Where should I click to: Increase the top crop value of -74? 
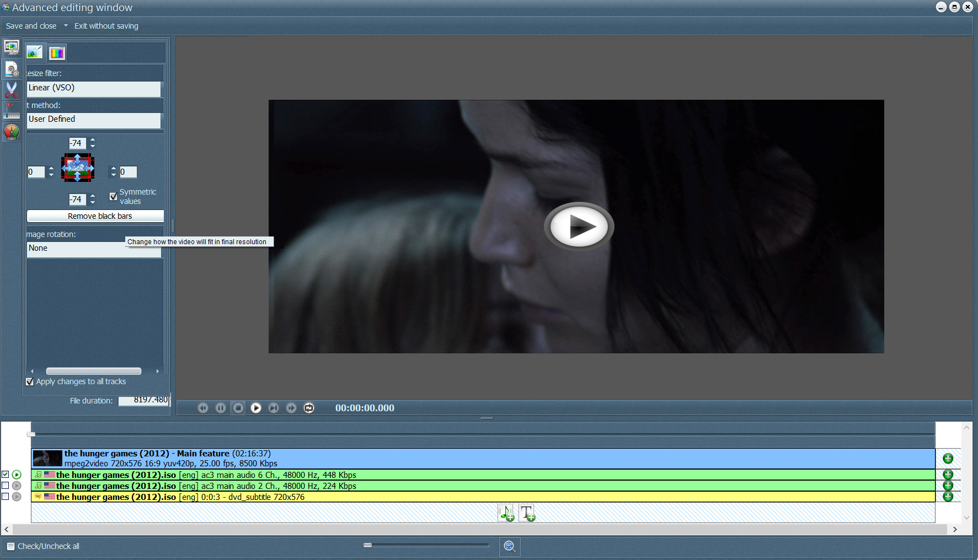pyautogui.click(x=93, y=140)
